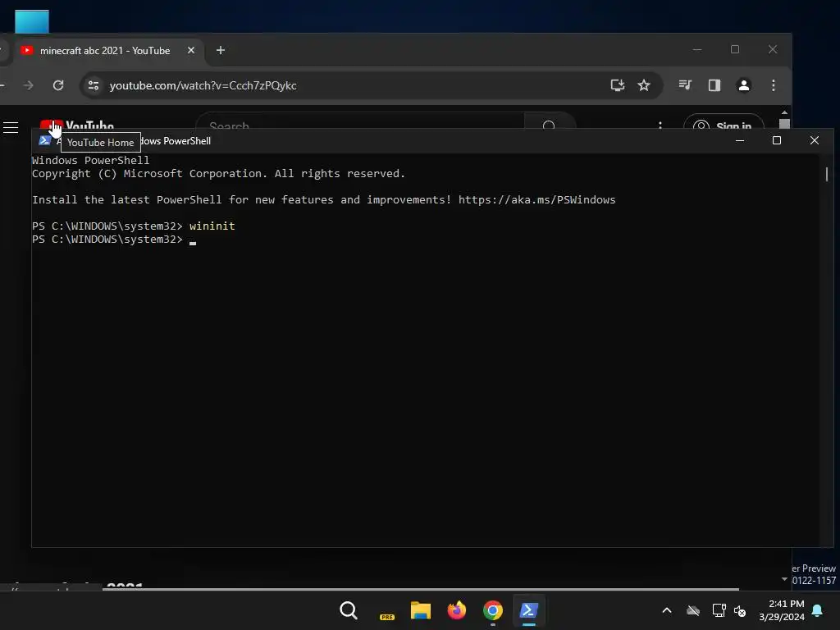Open File Explorer from taskbar
The height and width of the screenshot is (630, 840).
(421, 610)
